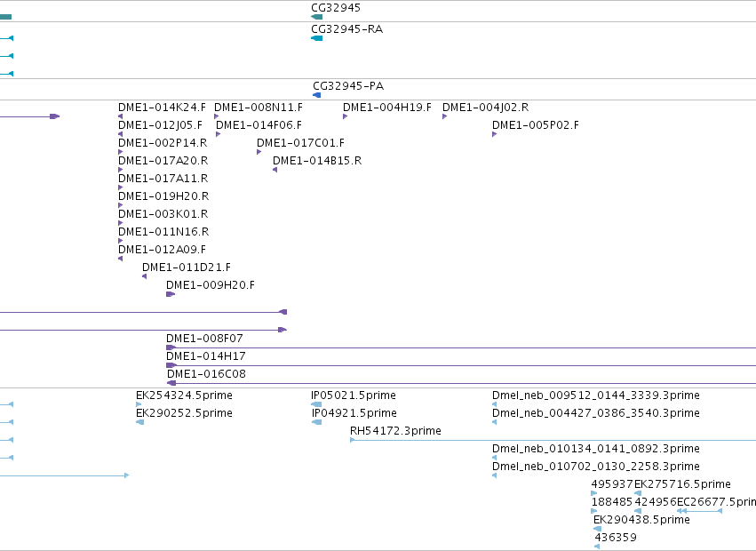Select the DME1-009H20.F purple block glyph

click(171, 294)
